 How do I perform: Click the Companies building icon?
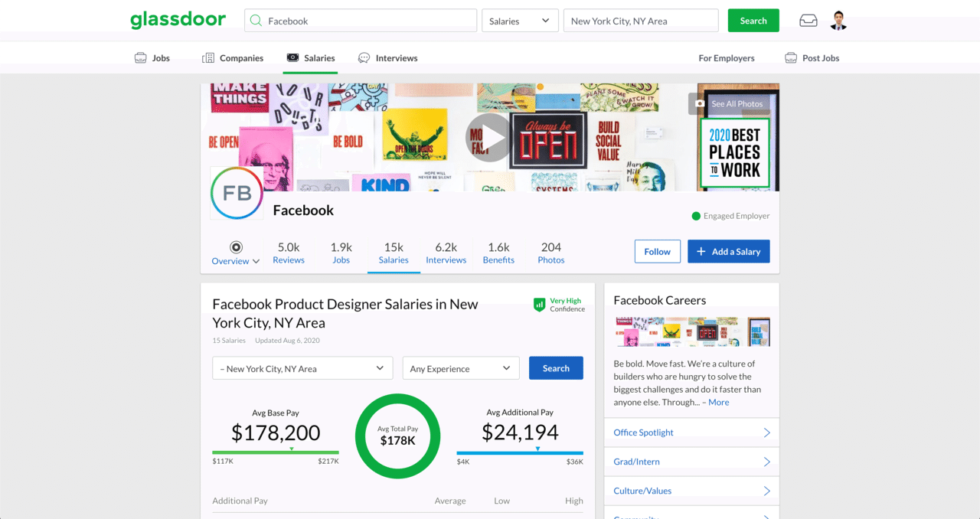(208, 57)
